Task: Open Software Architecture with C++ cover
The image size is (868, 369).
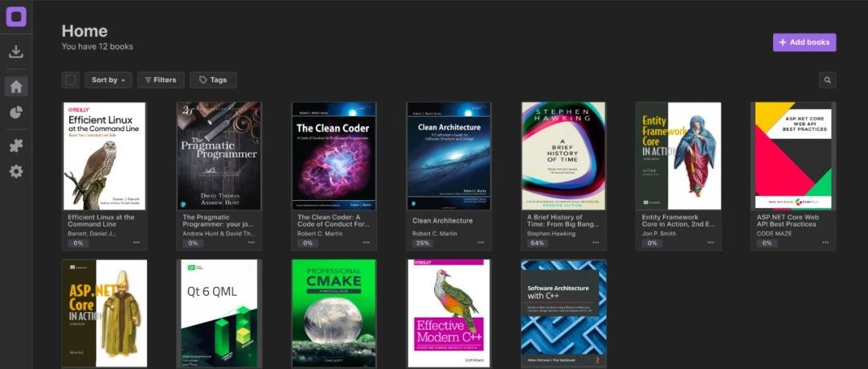Action: (563, 314)
